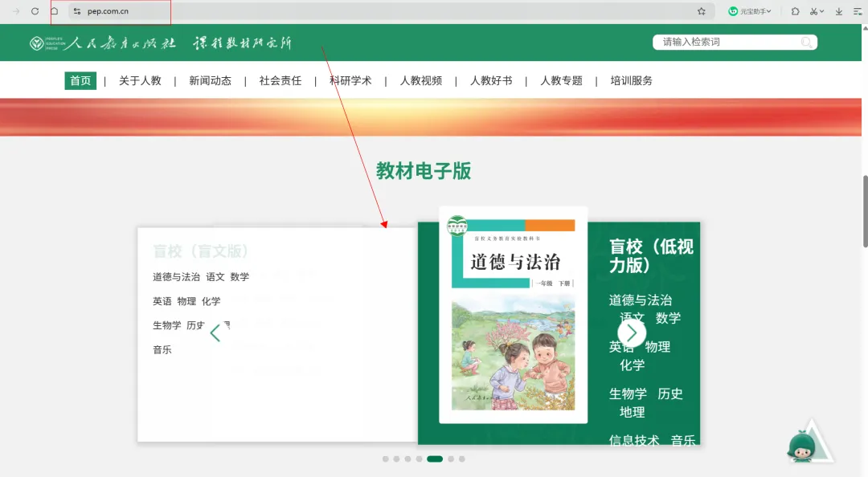868x477 pixels.
Task: Open 化学 in the 盲文版 card
Action: point(211,301)
